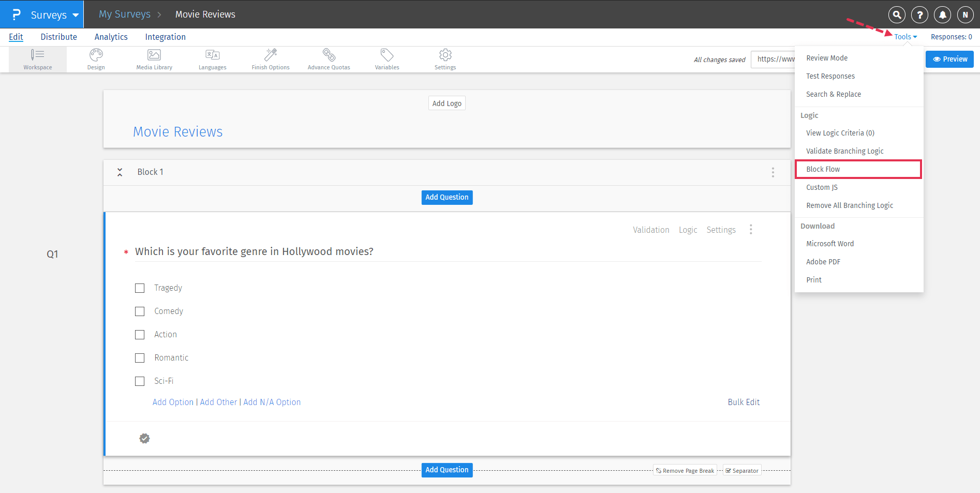The width and height of the screenshot is (980, 493).
Task: Expand the Surveys product dropdown
Action: [54, 15]
